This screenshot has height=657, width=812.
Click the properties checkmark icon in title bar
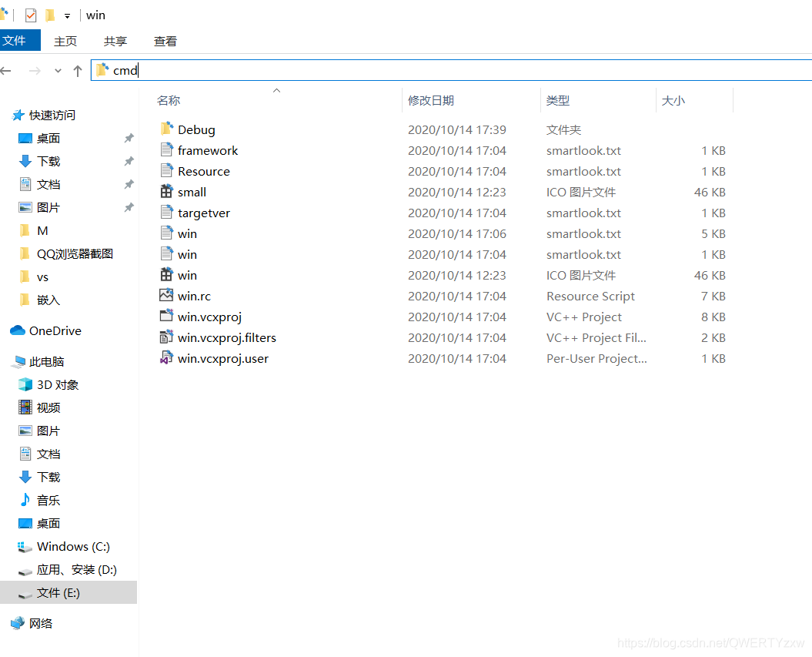pyautogui.click(x=31, y=15)
